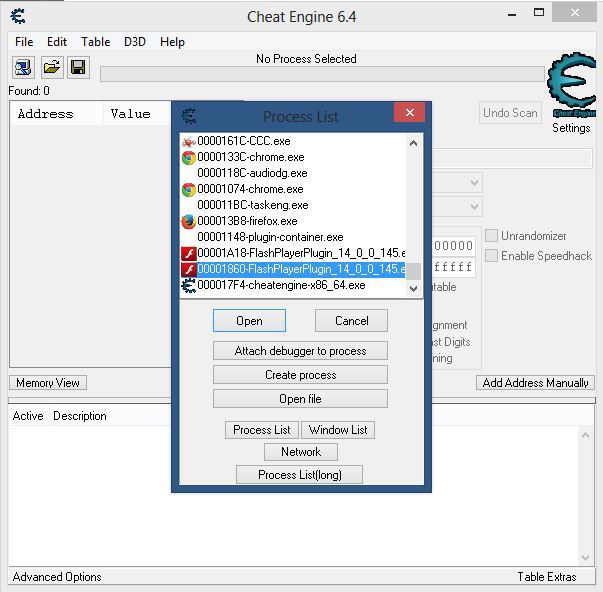Click the Address column header
This screenshot has height=592, width=603.
(57, 114)
